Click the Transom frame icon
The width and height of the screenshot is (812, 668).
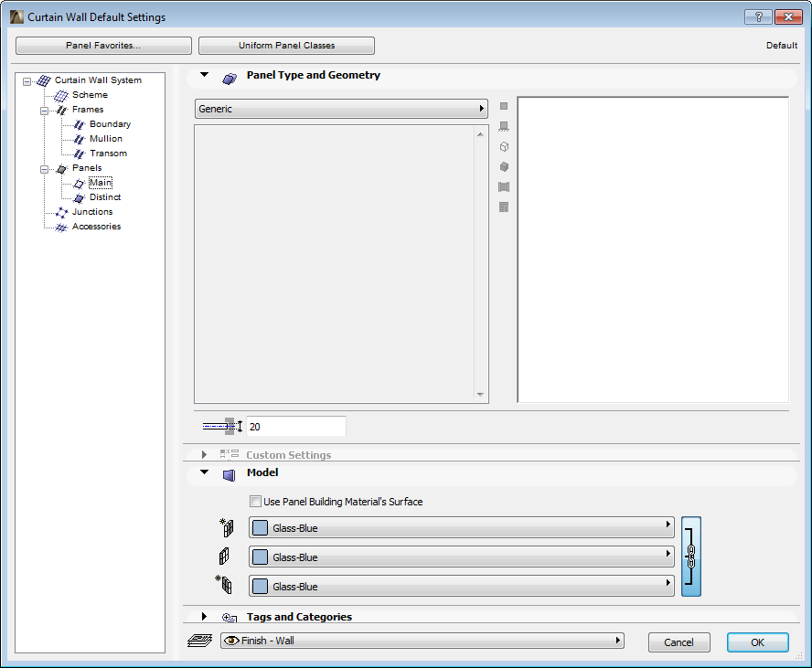point(79,154)
